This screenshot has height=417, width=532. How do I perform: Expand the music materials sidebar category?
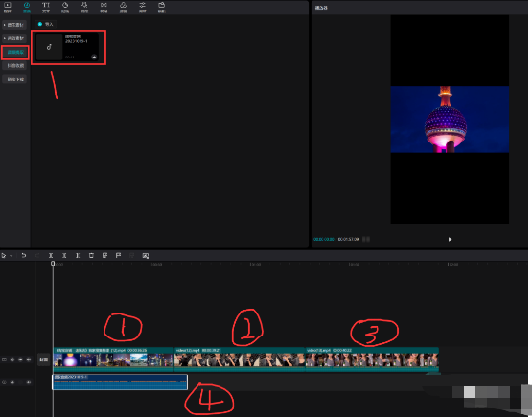14,25
